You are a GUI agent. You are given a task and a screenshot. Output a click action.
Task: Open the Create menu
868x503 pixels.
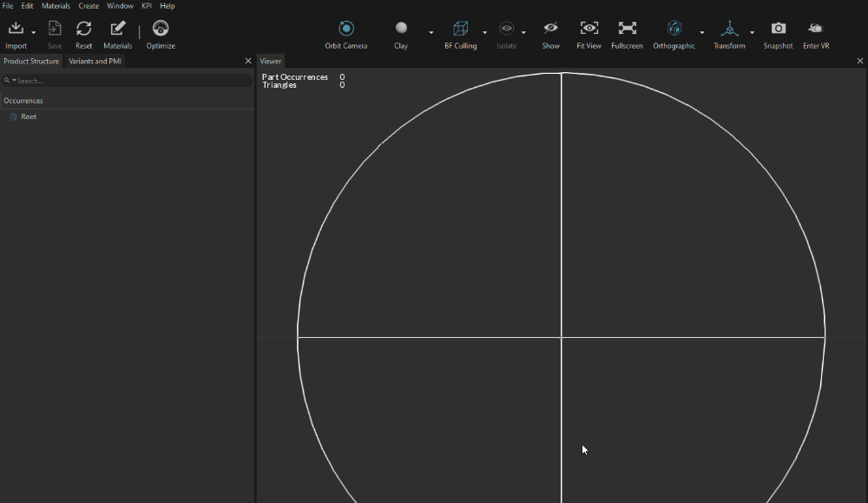[89, 6]
